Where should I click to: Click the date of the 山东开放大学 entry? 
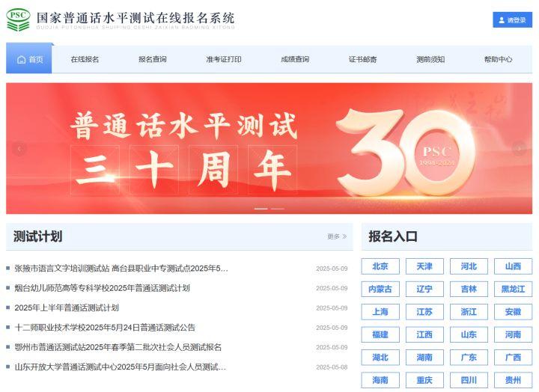332,367
